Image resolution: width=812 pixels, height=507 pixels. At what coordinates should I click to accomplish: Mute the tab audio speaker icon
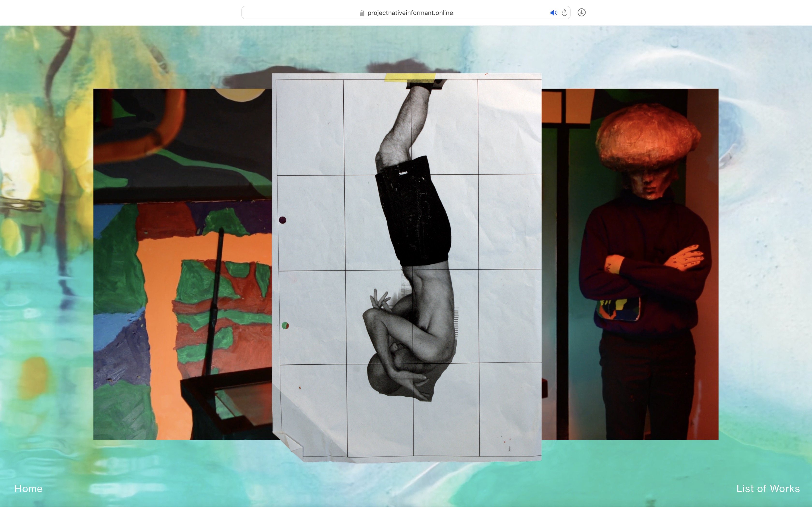tap(553, 13)
